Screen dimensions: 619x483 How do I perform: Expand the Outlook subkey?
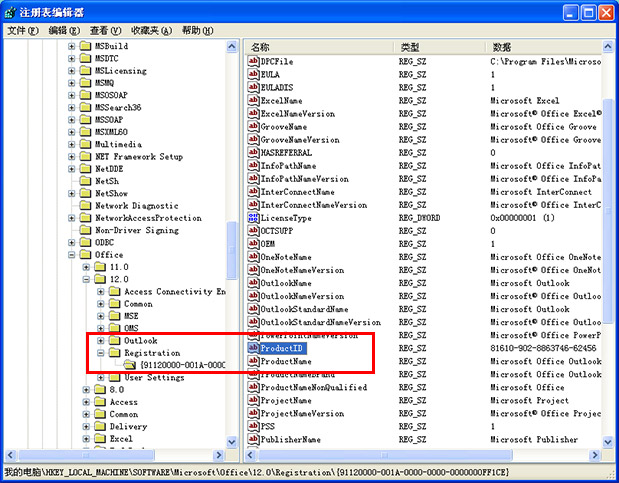tap(101, 340)
